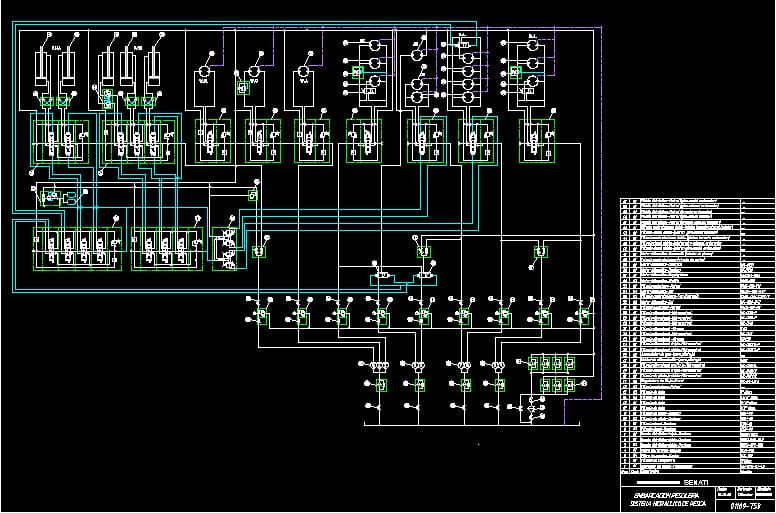Click the SENATI label in title block
The width and height of the screenshot is (776, 513).
[x=656, y=482]
